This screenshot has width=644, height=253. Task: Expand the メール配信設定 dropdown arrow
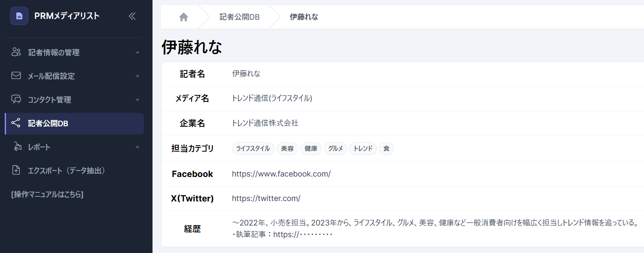click(137, 76)
